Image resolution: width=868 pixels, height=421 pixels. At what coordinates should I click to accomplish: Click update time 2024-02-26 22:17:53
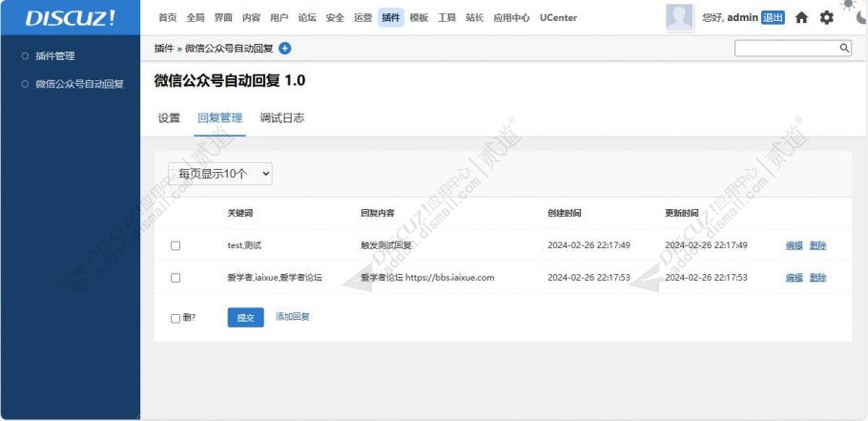coord(706,278)
